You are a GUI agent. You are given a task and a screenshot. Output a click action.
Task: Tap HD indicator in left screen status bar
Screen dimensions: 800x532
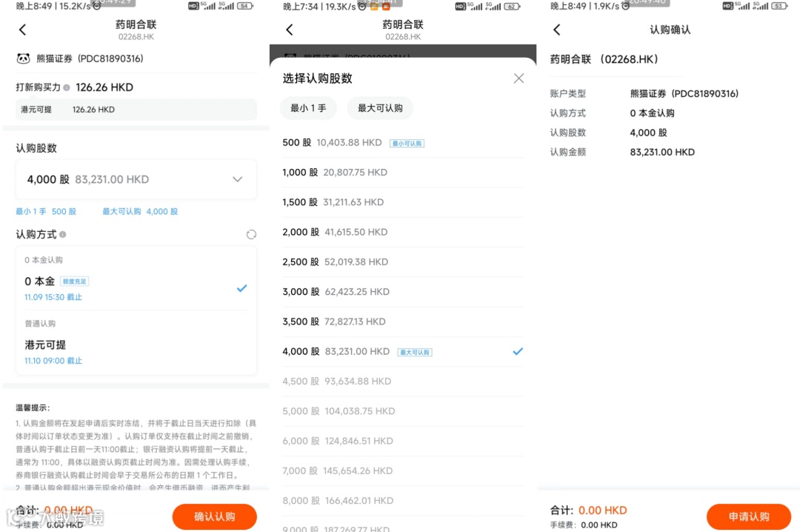click(x=193, y=6)
